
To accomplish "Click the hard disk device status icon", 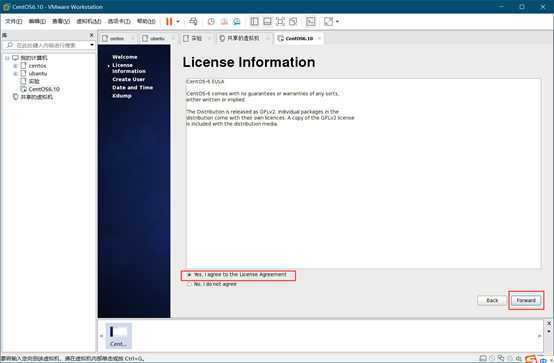I will point(483,358).
